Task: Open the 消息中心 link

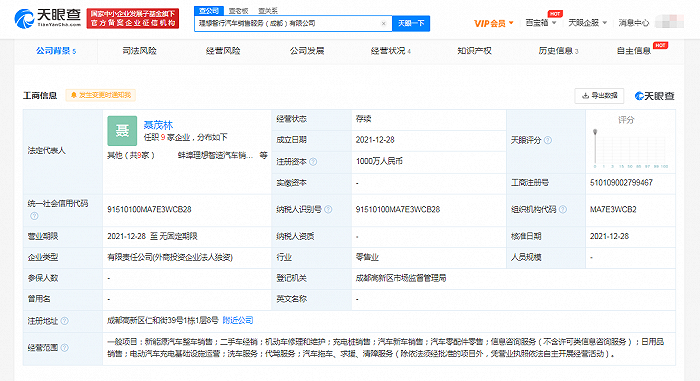Action: [x=633, y=23]
